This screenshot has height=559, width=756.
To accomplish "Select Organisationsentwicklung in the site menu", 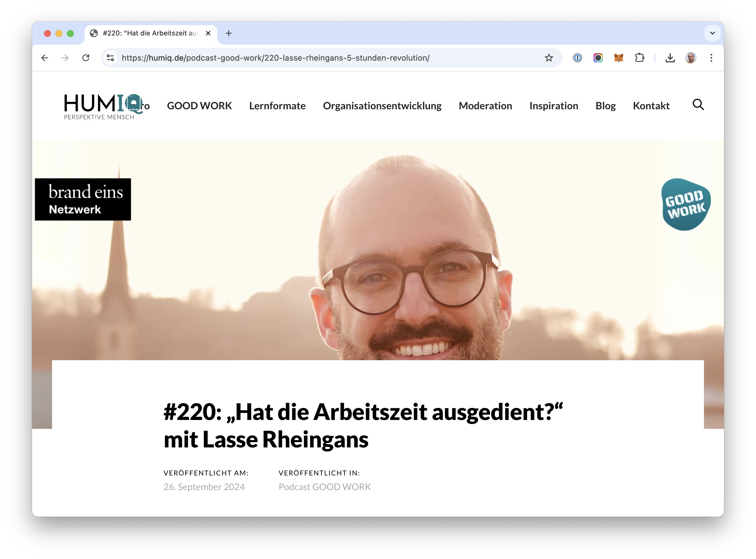I will coord(382,106).
